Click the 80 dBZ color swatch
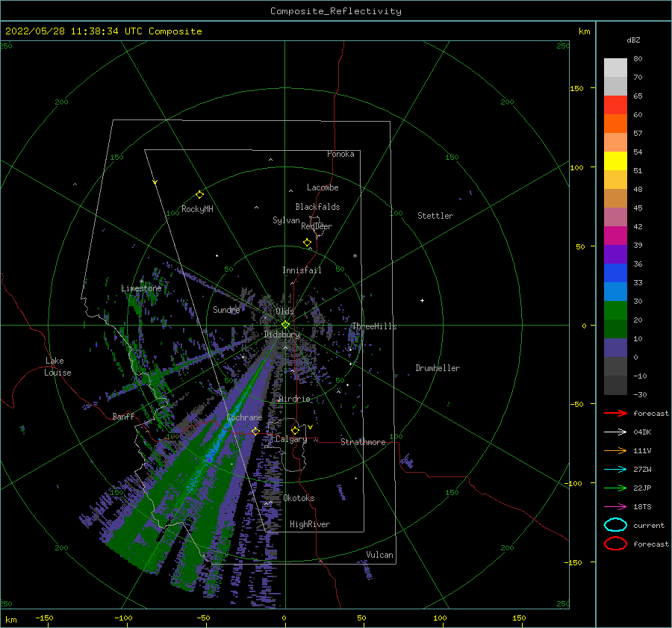 coord(615,67)
